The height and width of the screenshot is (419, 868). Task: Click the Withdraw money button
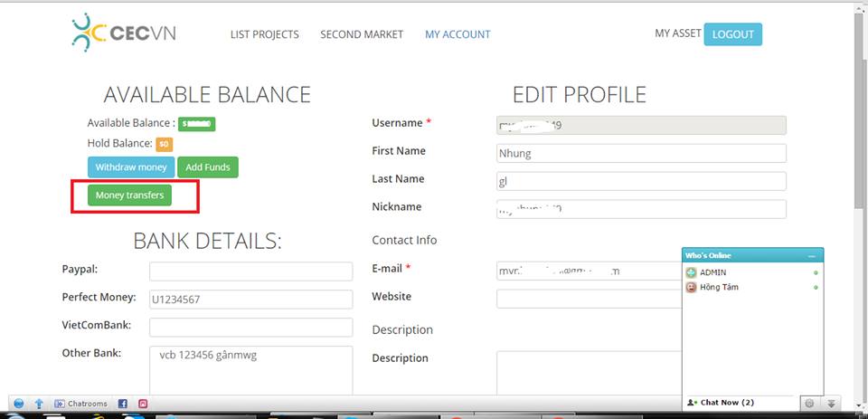point(131,167)
